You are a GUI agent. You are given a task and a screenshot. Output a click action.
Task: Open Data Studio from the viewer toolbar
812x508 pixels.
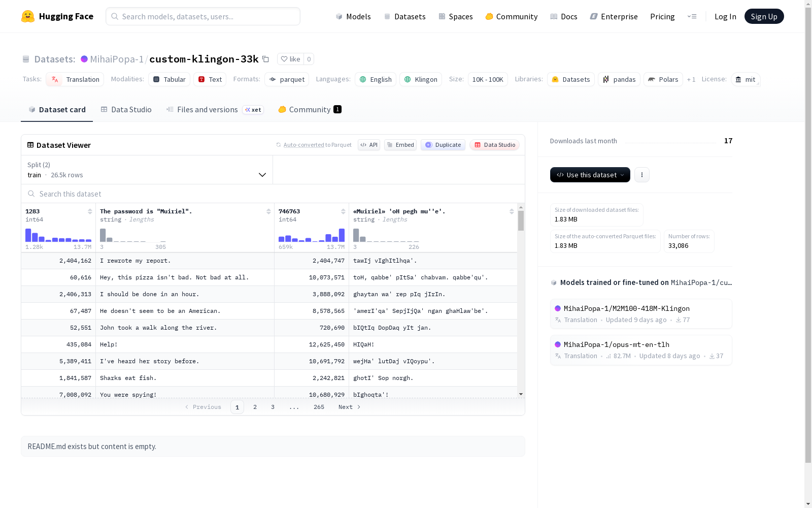pyautogui.click(x=494, y=145)
